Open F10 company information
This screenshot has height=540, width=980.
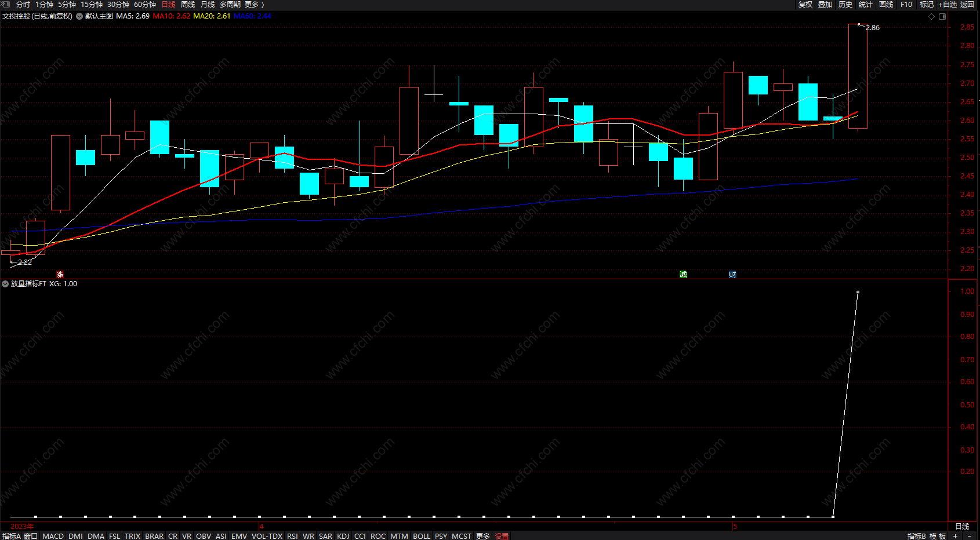[906, 5]
